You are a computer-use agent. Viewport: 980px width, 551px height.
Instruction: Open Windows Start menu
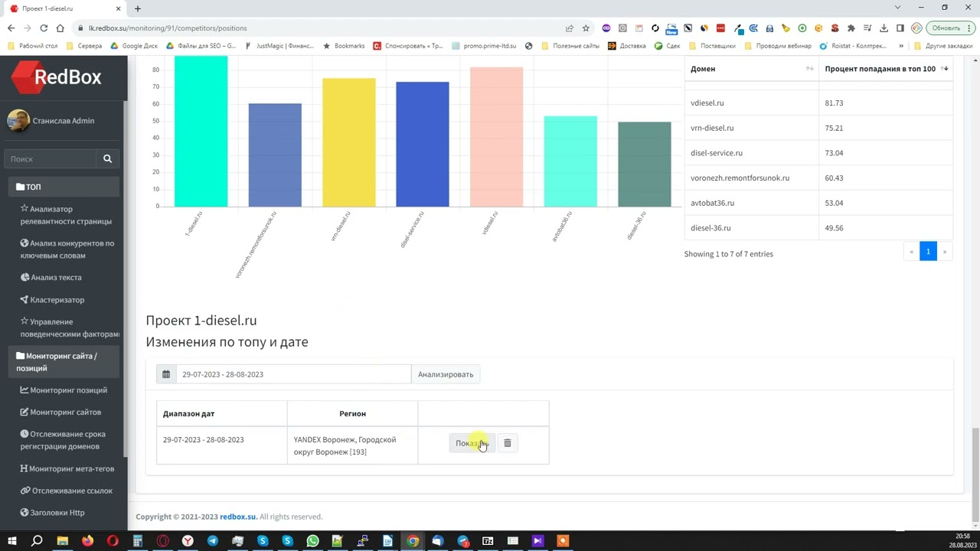click(x=11, y=541)
